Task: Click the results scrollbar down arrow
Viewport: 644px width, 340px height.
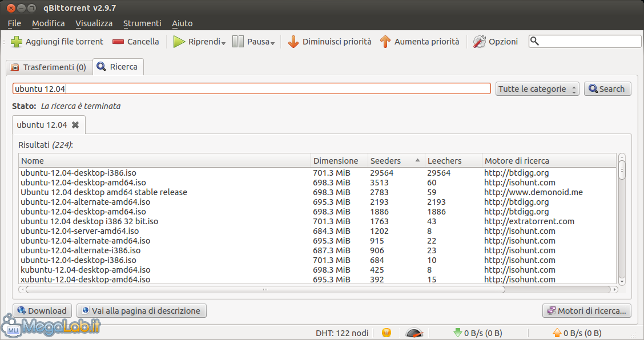Action: tap(622, 282)
